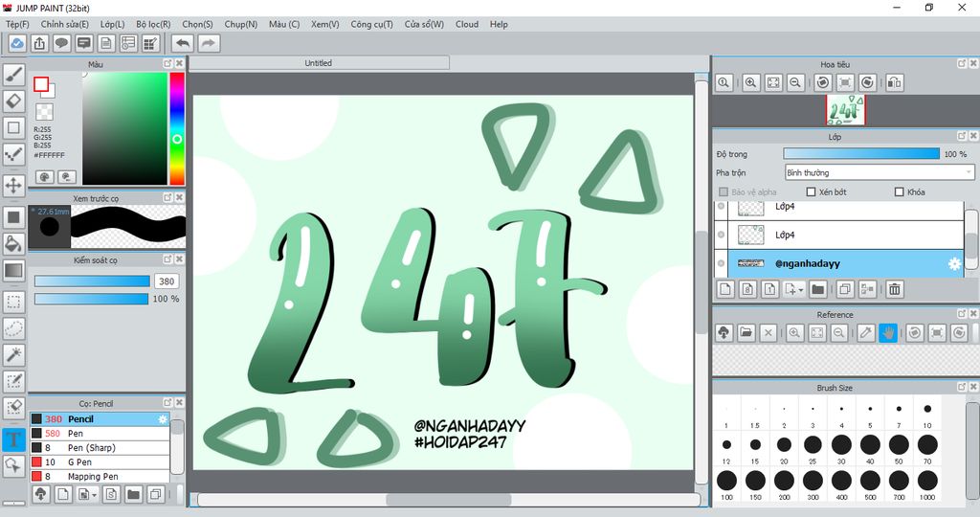Image resolution: width=980 pixels, height=517 pixels.
Task: Click the horizontal canvas scrollbar
Action: 449,500
